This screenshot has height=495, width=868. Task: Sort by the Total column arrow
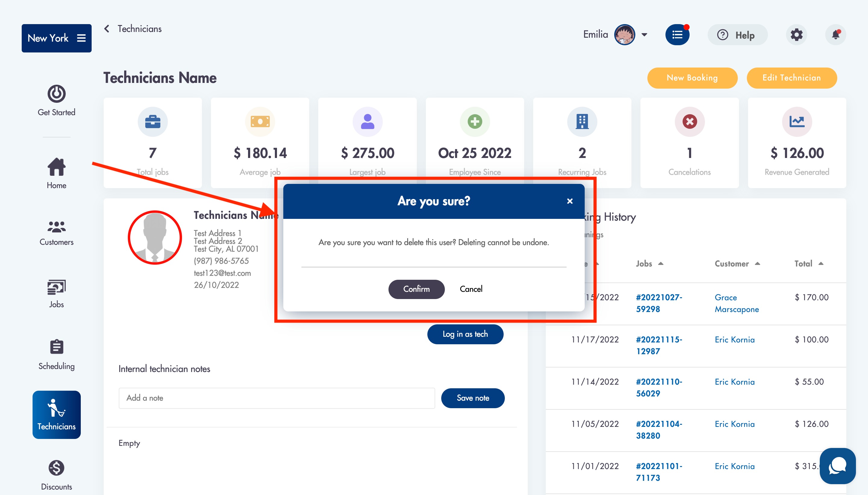(x=821, y=263)
